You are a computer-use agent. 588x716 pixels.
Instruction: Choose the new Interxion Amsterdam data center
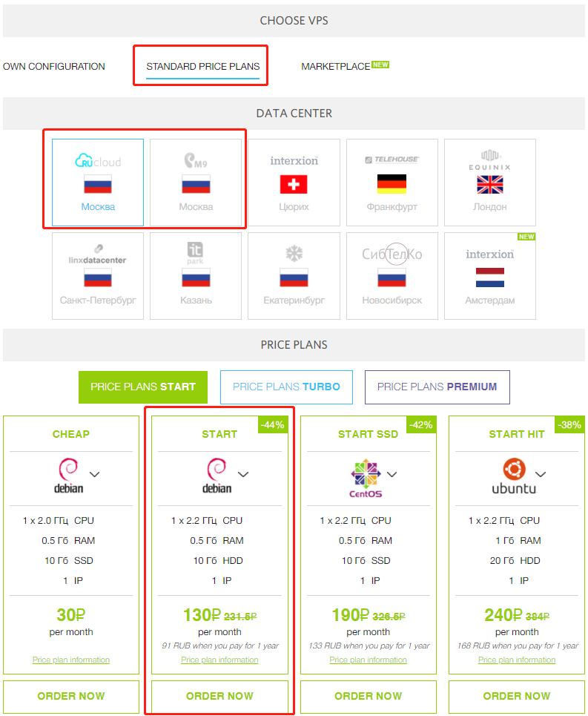coord(490,276)
